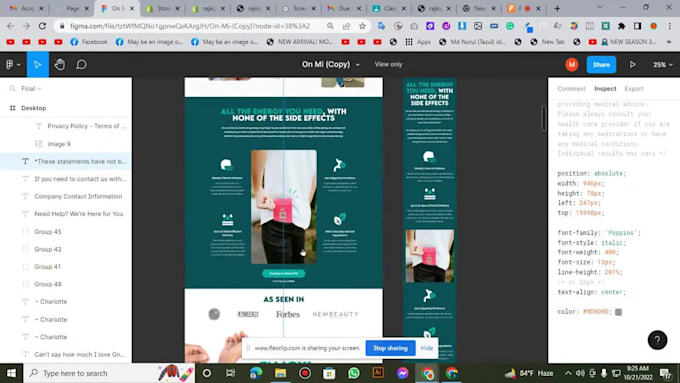
Task: Start the prototype Present play icon
Action: pos(633,65)
